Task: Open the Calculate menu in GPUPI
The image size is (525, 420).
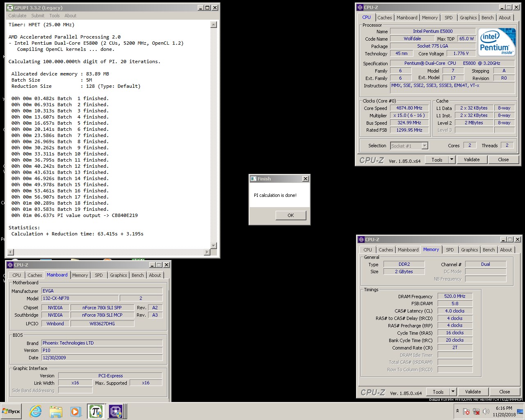Action: 17,16
